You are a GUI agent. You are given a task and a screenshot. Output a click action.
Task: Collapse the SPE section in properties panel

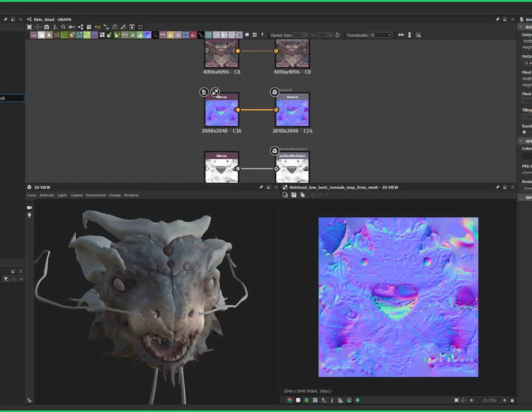[x=521, y=141]
